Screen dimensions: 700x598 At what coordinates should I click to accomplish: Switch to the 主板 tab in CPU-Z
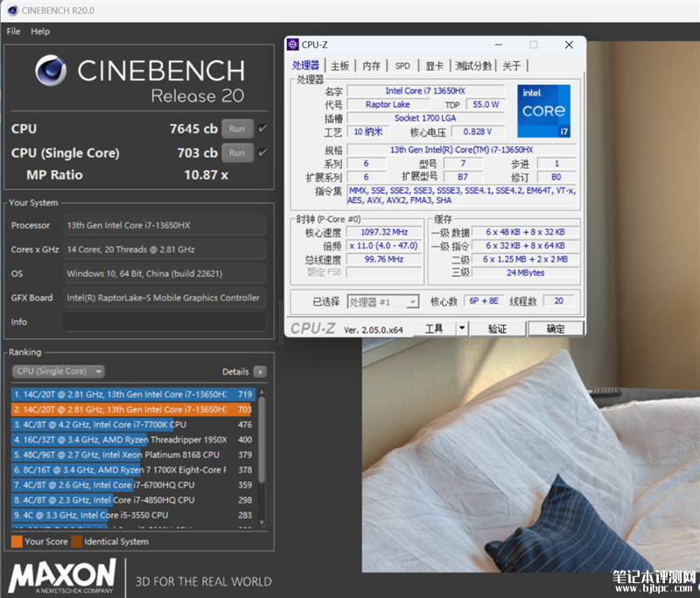click(340, 66)
